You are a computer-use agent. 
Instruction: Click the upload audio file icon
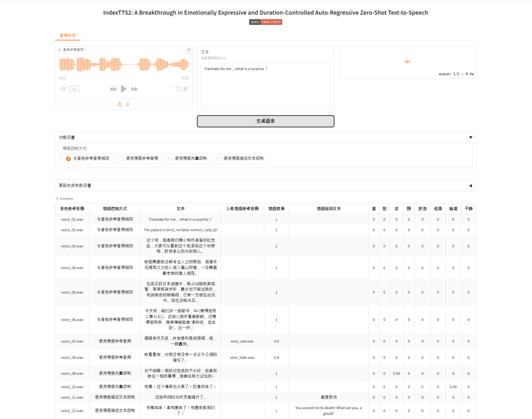pyautogui.click(x=120, y=104)
